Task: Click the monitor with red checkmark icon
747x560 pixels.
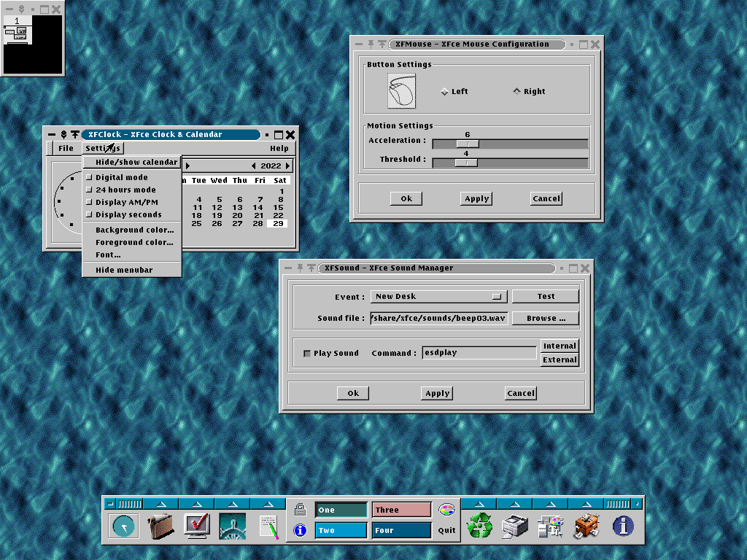Action: tap(197, 526)
